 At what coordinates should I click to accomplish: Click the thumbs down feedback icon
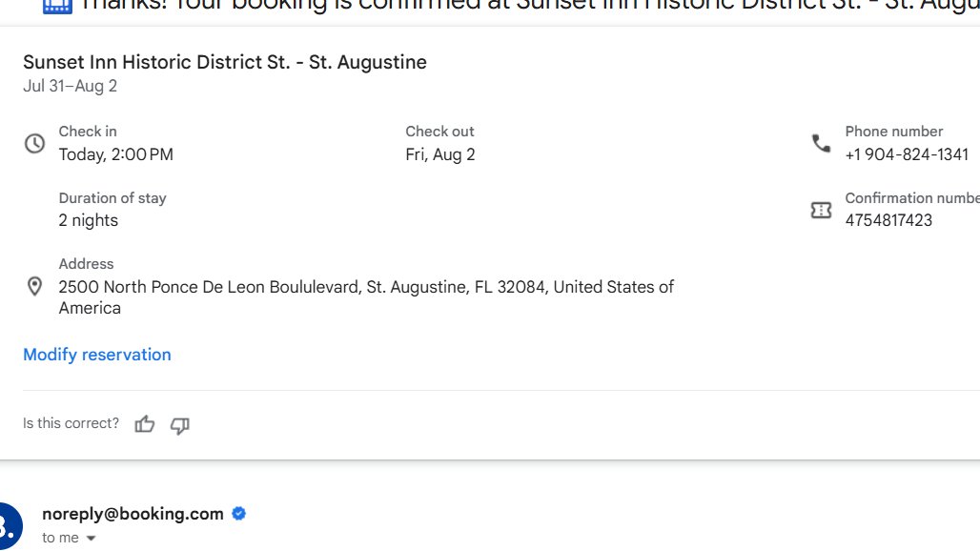point(179,425)
